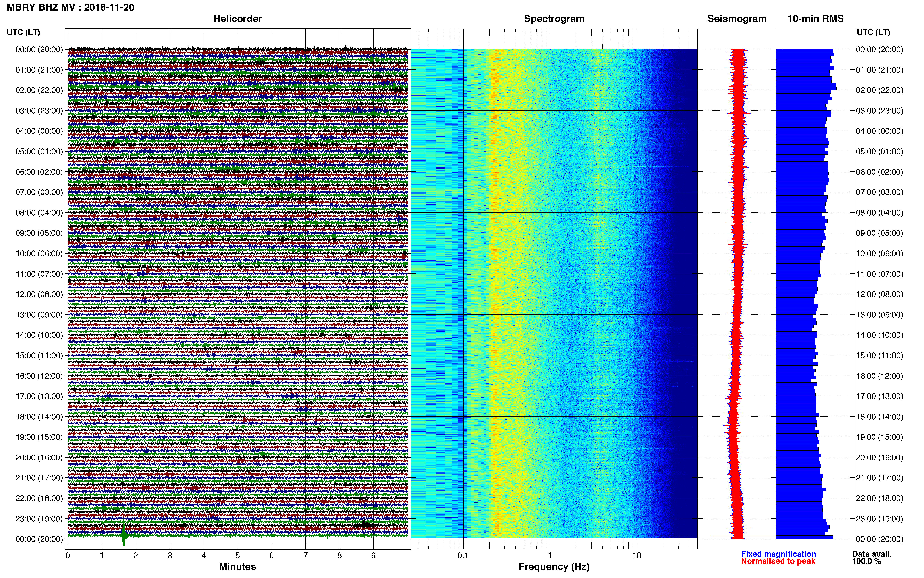This screenshot has width=924, height=578.
Task: Click minute tick label '9' on helicorder
Action: tap(373, 555)
